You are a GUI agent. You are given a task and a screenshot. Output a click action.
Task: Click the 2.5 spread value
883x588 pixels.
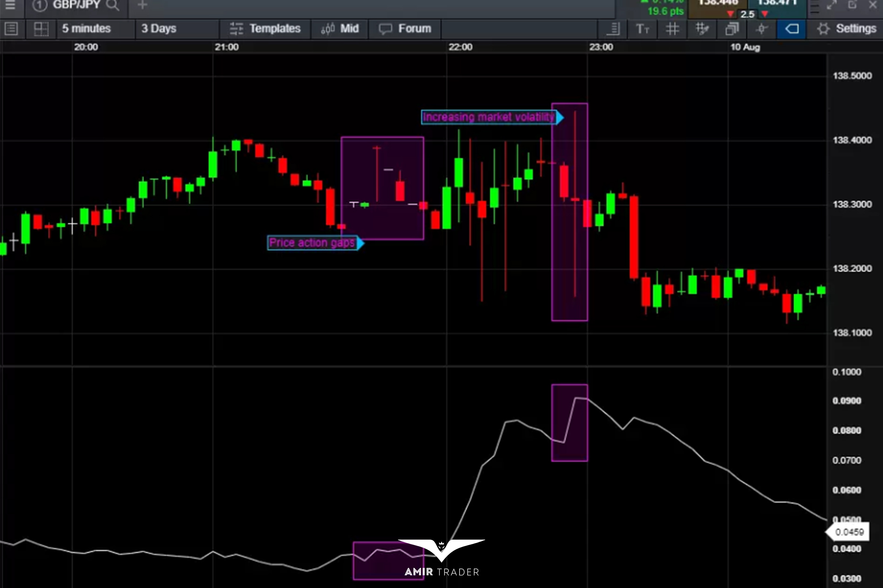click(747, 14)
